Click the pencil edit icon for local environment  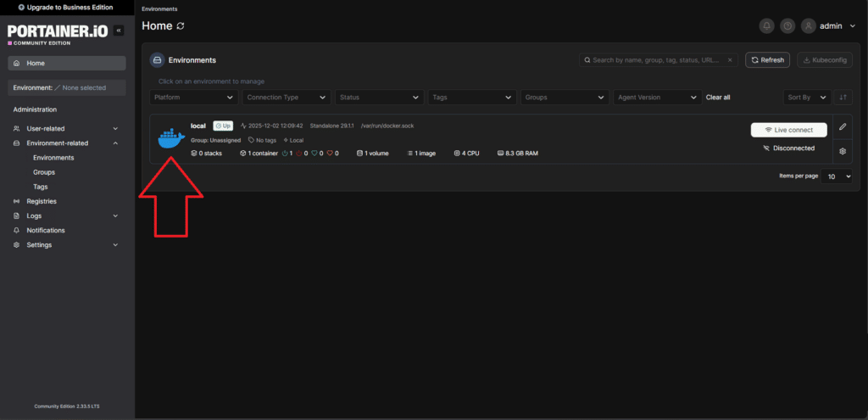(x=843, y=126)
